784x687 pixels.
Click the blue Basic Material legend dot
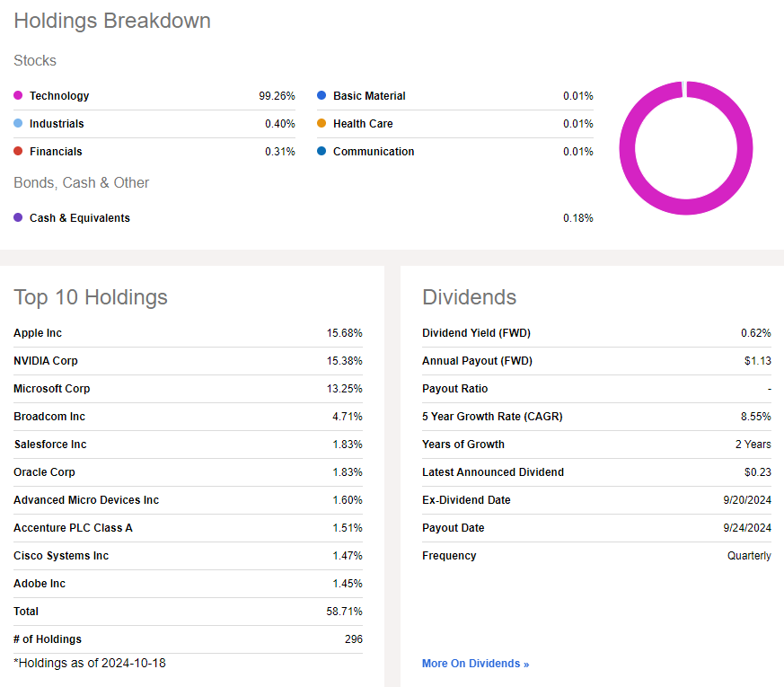tap(322, 95)
